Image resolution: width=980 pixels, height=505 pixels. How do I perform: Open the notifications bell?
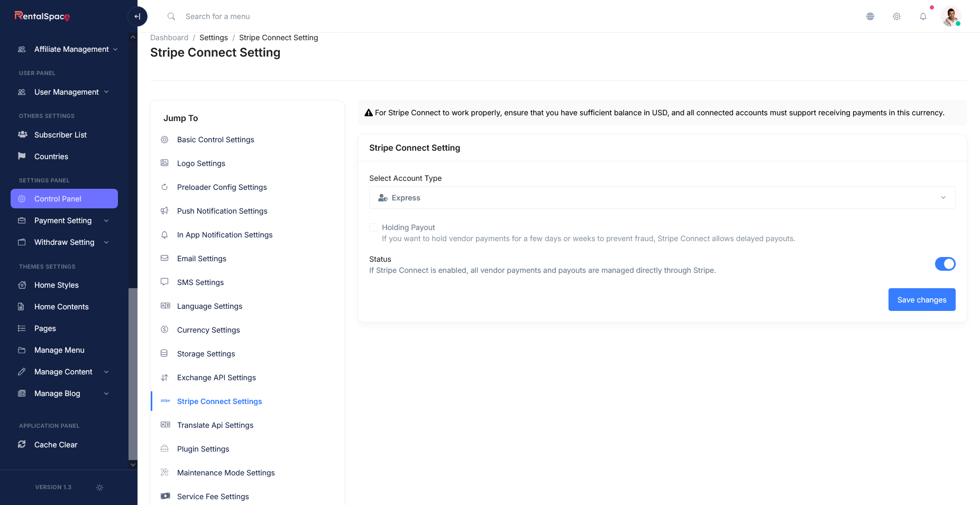pyautogui.click(x=923, y=16)
